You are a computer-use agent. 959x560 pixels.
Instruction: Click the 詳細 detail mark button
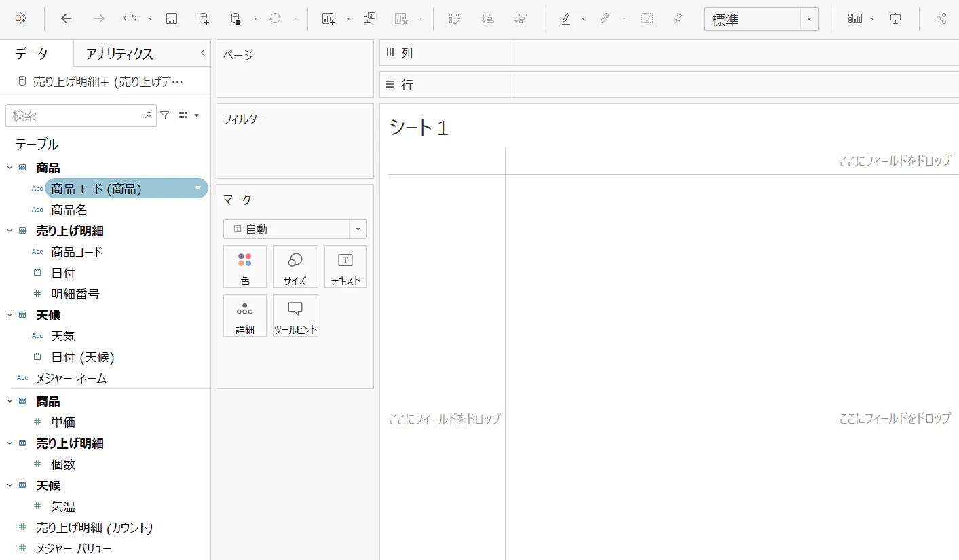coord(245,315)
